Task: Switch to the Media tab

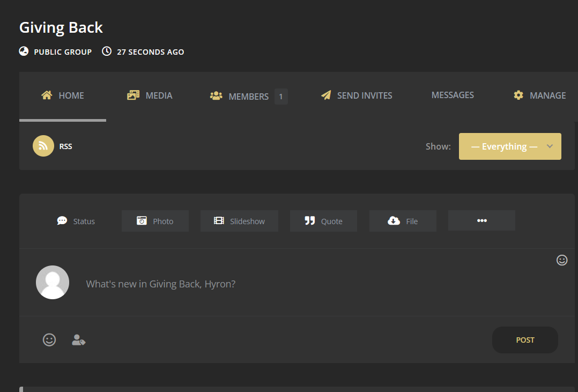Action: (150, 95)
